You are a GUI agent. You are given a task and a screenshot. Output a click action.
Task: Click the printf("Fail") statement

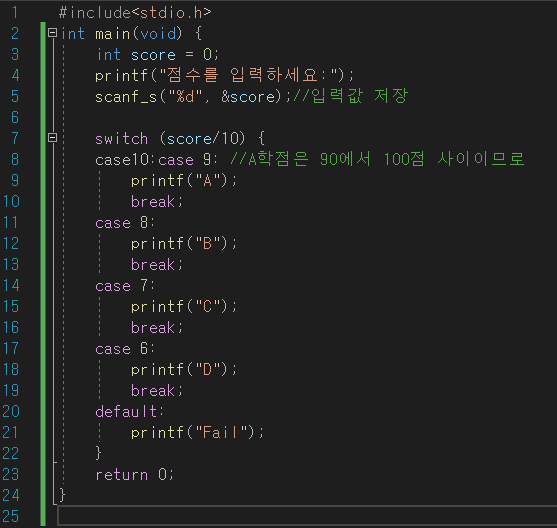pyautogui.click(x=197, y=432)
